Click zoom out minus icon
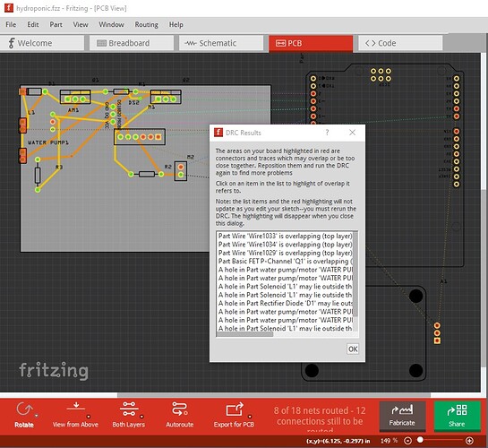 click(x=407, y=441)
